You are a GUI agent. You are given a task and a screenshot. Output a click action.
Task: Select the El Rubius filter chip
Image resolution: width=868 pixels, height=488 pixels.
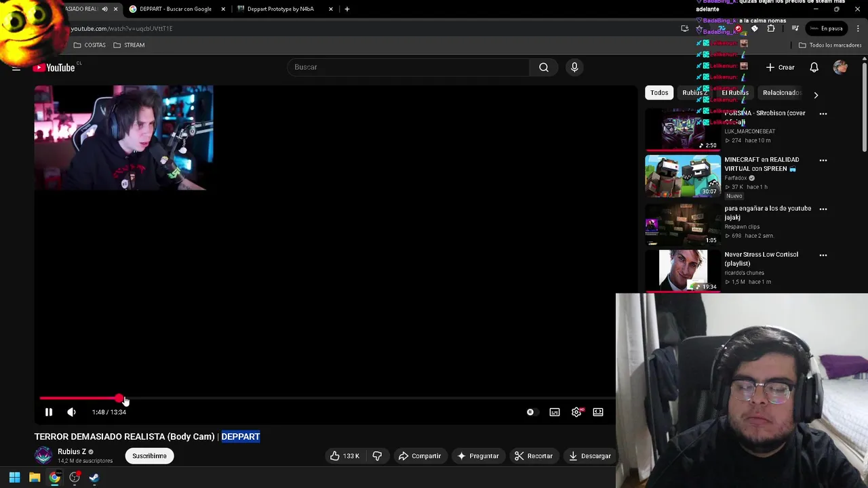click(735, 93)
